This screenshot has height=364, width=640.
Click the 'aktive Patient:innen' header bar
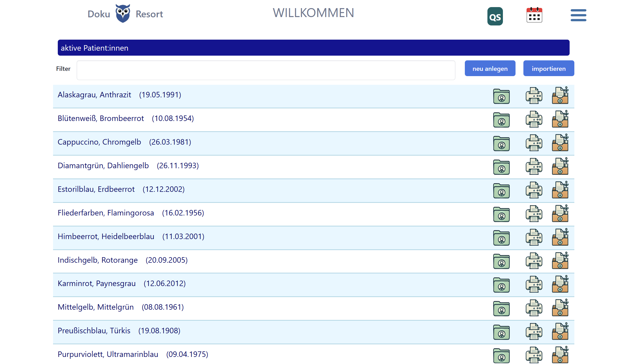(313, 48)
